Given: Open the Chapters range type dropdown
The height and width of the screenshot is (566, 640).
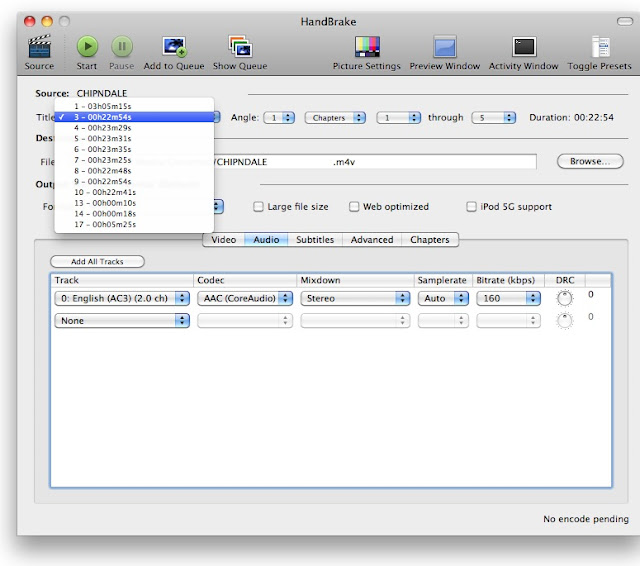Looking at the screenshot, I should [335, 118].
